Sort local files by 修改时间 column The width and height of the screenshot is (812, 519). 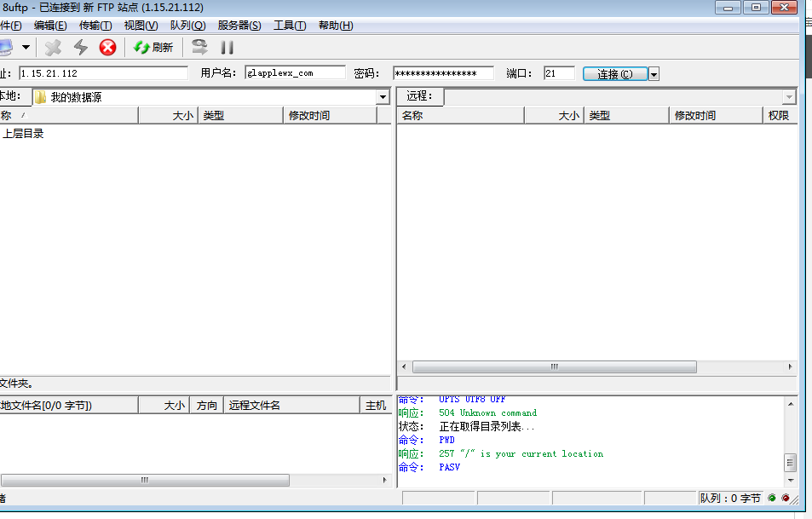pyautogui.click(x=331, y=116)
